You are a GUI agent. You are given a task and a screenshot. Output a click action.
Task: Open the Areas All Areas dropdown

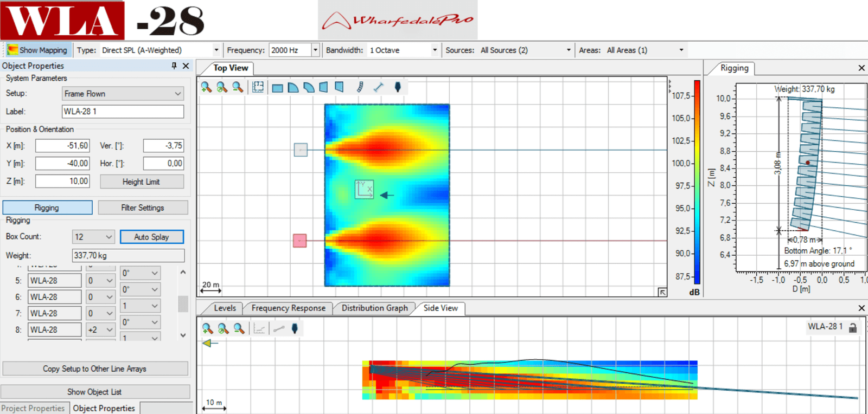(x=645, y=50)
